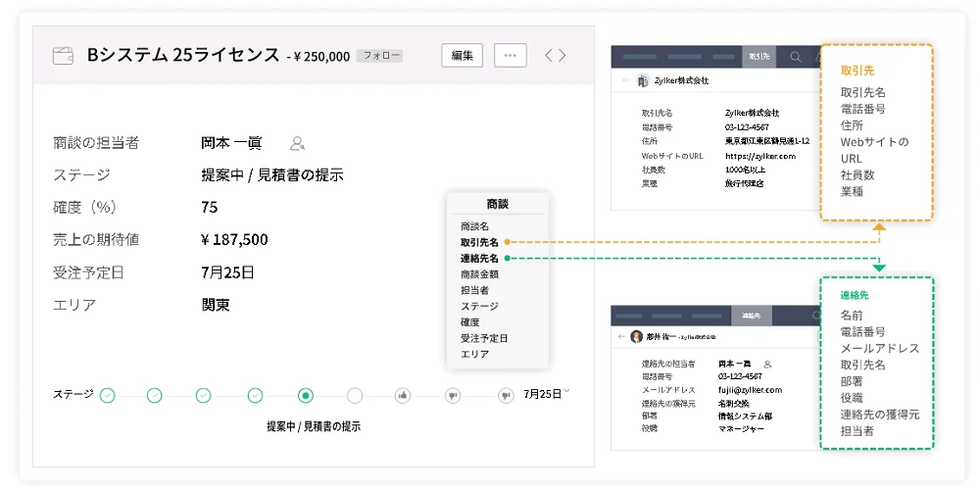Click 受注予定日 in the 商談 field list

484,338
